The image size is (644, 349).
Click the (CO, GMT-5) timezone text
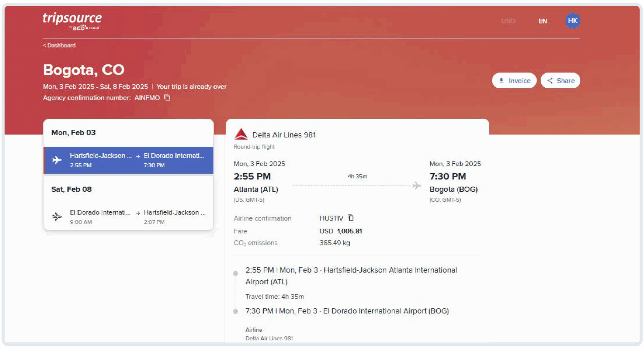click(445, 200)
